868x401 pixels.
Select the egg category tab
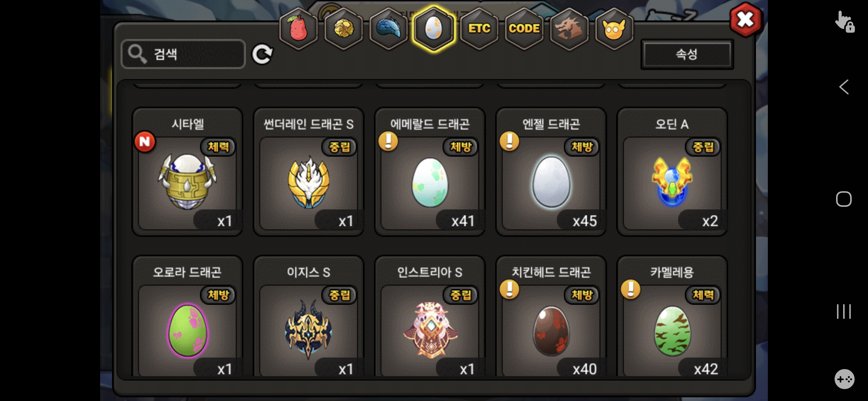[434, 29]
